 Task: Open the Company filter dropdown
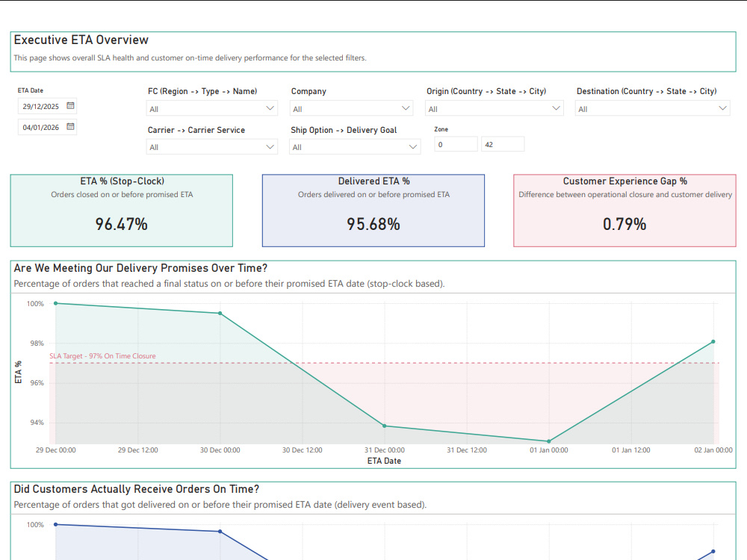click(352, 108)
